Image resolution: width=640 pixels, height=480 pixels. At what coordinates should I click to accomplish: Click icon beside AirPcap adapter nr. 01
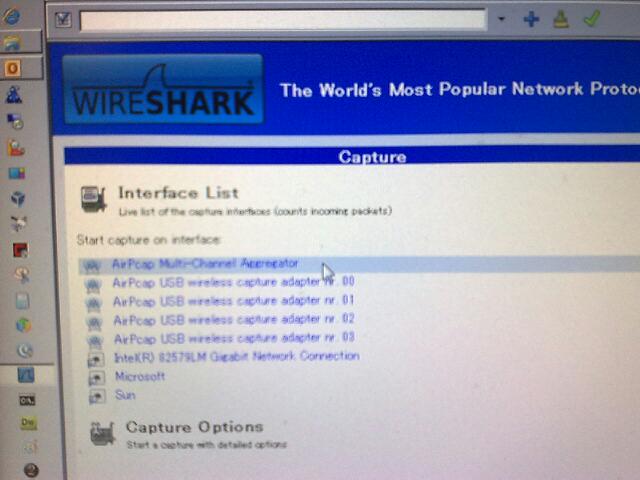pyautogui.click(x=93, y=304)
